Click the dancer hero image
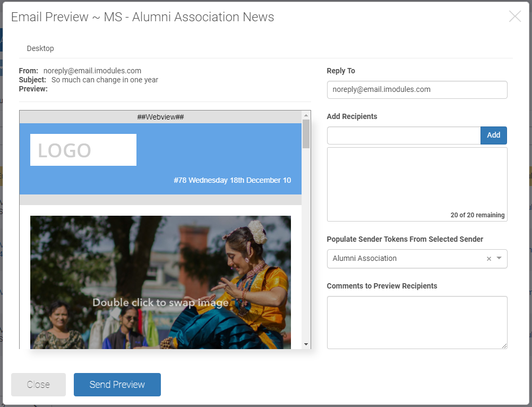Screen dimensions: 532x407 (160, 282)
